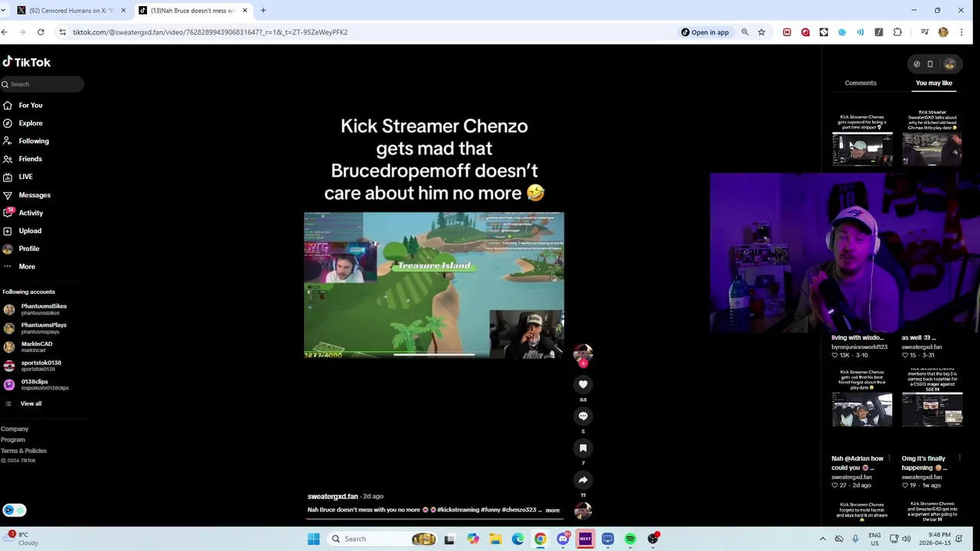Open the phone app icon in top pill
The image size is (980, 551).
(930, 64)
